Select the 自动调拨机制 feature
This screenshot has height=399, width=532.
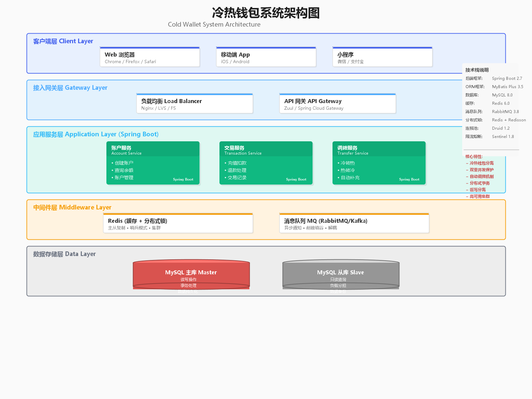pos(480,177)
